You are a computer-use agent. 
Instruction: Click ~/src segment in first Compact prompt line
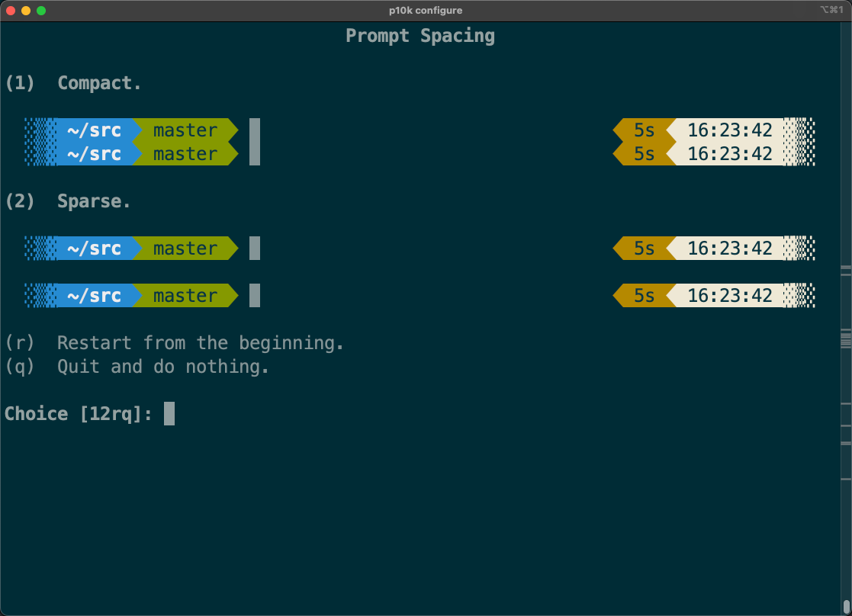point(94,130)
